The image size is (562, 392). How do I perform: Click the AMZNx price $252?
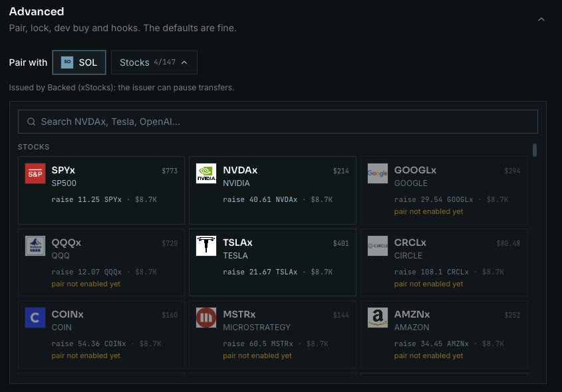pyautogui.click(x=512, y=315)
